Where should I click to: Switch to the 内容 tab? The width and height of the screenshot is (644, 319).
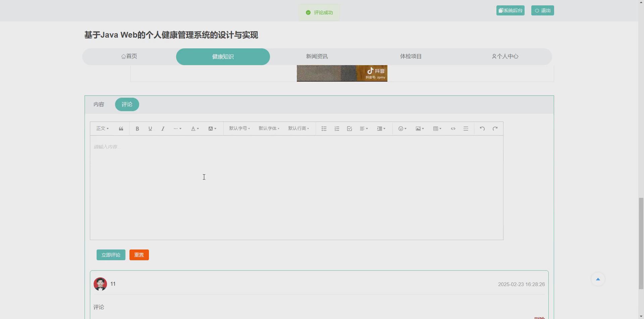click(x=99, y=104)
